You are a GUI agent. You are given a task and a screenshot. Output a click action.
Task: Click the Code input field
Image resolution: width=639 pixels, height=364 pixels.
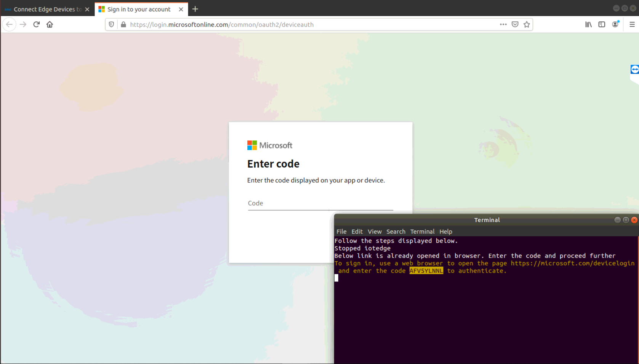(x=320, y=203)
